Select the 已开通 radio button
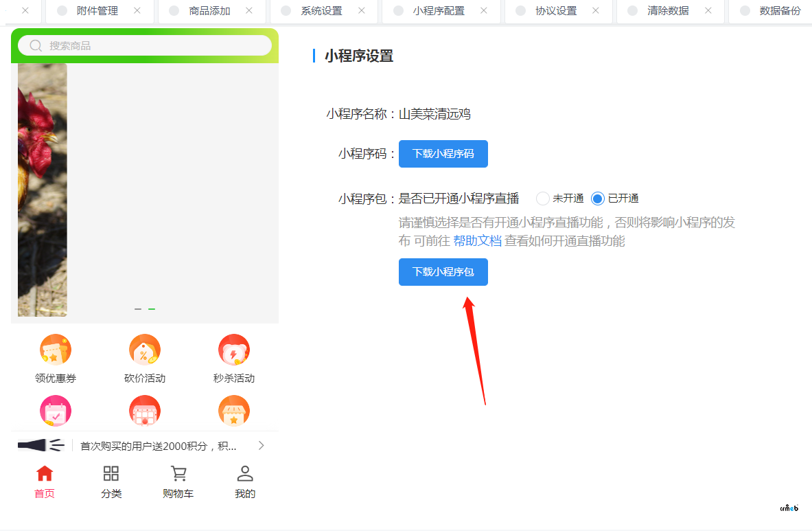The height and width of the screenshot is (531, 812). [x=598, y=198]
